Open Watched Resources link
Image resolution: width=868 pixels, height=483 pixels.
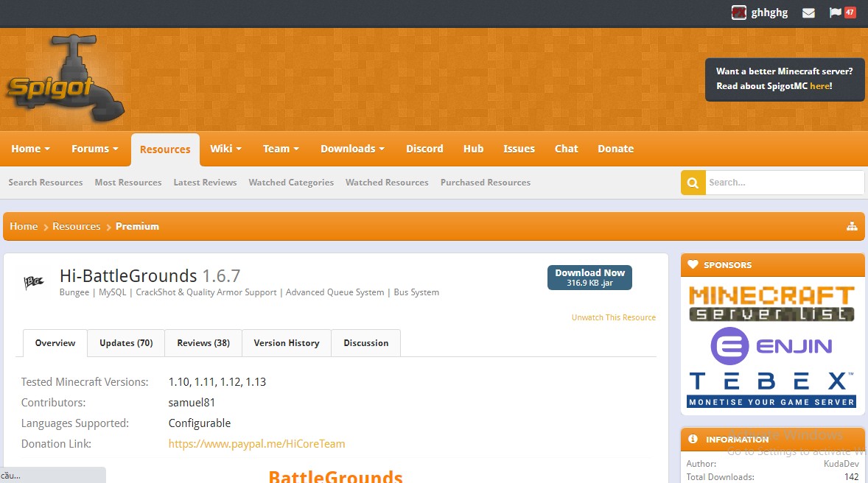click(x=387, y=183)
